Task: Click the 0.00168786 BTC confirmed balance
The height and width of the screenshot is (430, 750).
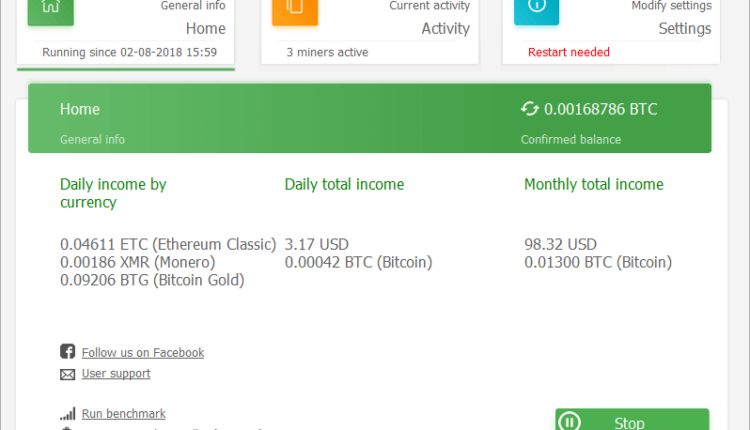Action: pos(600,109)
